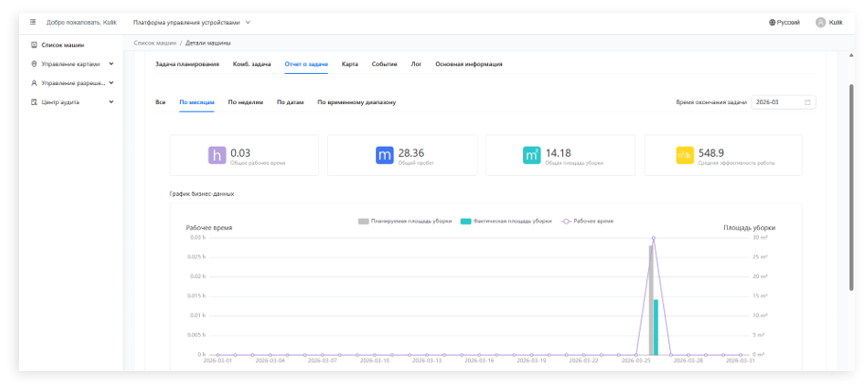The width and height of the screenshot is (868, 390).
Task: Click the gray planned area bar
Action: [x=651, y=300]
